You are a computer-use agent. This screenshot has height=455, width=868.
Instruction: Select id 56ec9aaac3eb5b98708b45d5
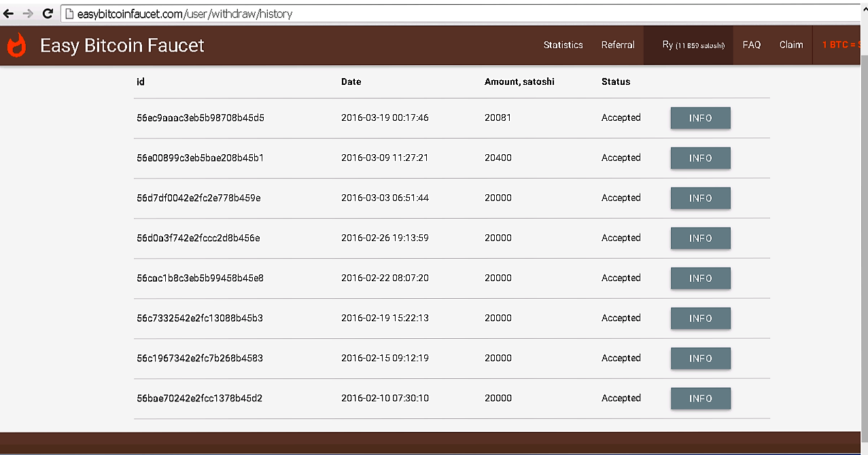click(x=201, y=117)
